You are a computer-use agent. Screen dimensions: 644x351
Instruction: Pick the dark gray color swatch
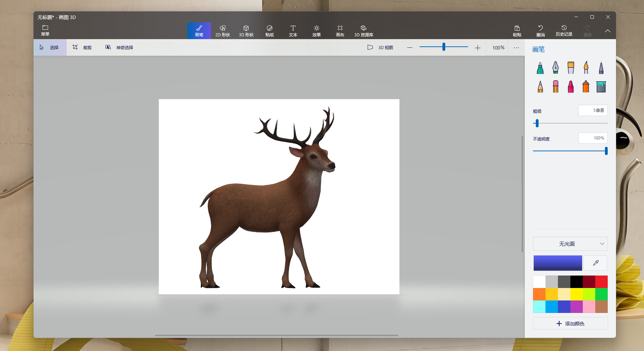click(x=564, y=282)
